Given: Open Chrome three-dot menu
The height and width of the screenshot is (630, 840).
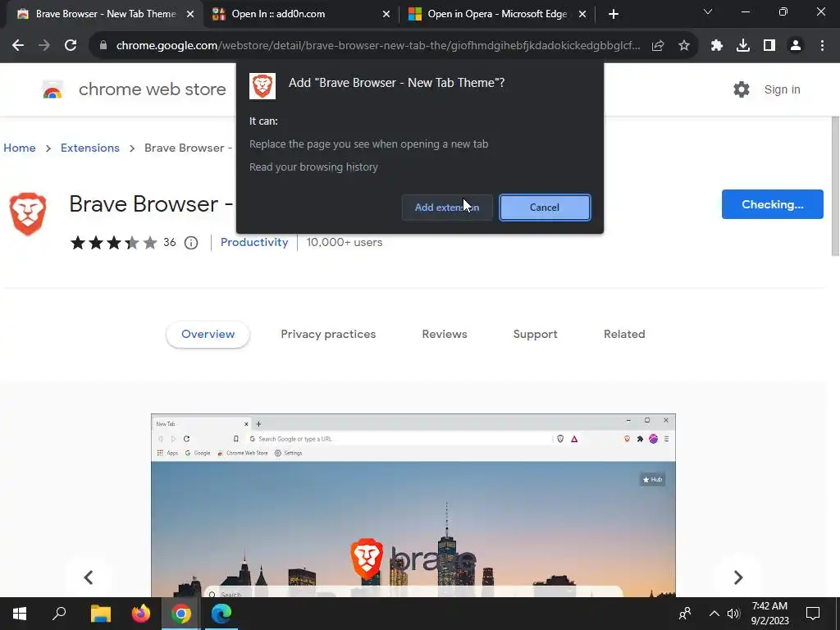Looking at the screenshot, I should click(822, 46).
